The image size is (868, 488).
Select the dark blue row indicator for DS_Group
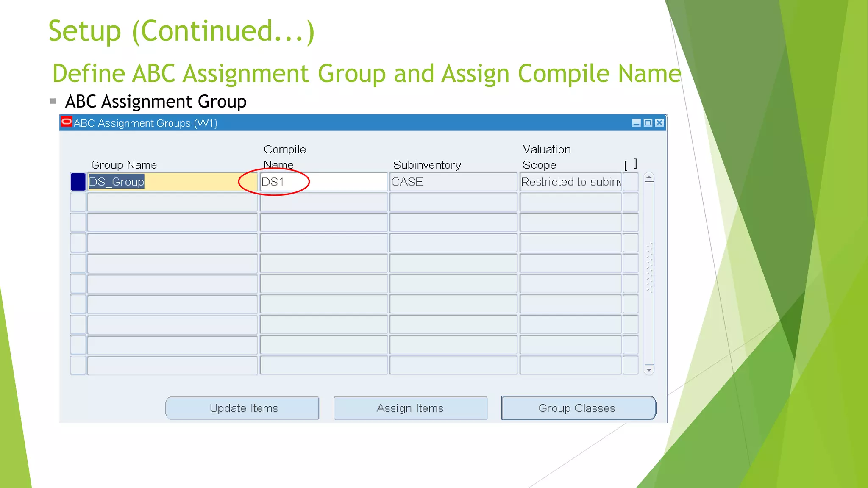[x=78, y=182]
